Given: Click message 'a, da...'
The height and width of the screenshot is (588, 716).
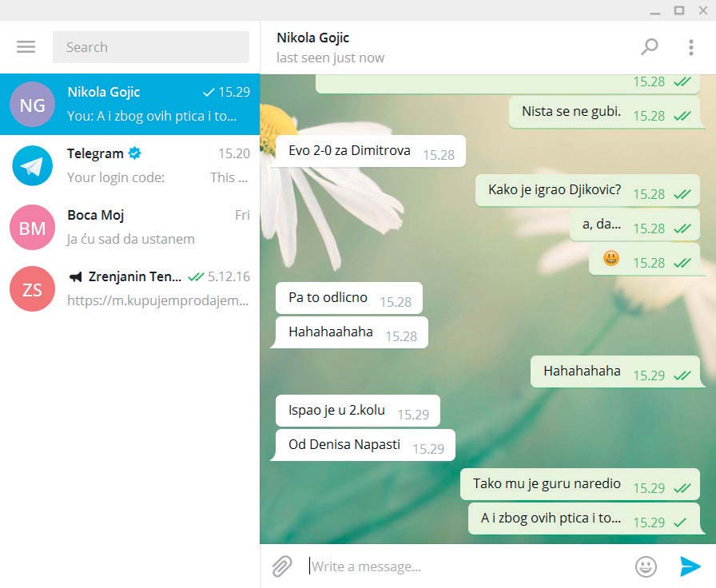Looking at the screenshot, I should click(634, 224).
